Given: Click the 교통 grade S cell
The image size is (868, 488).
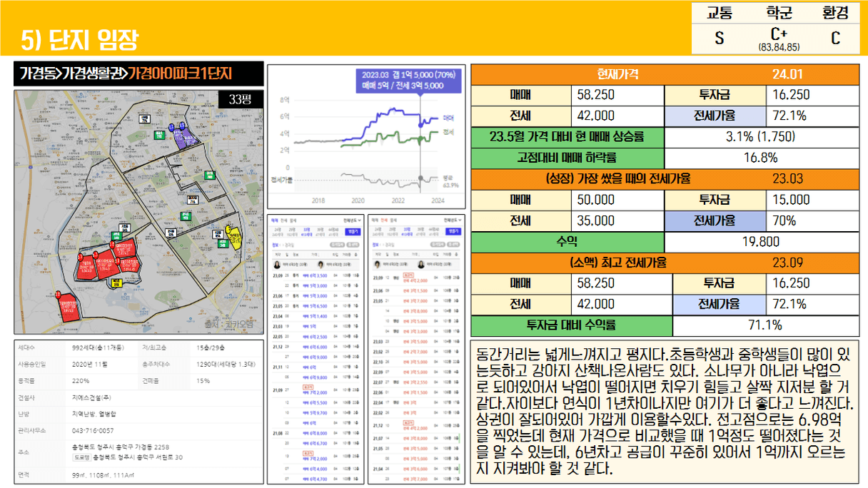Looking at the screenshot, I should click(x=720, y=39).
